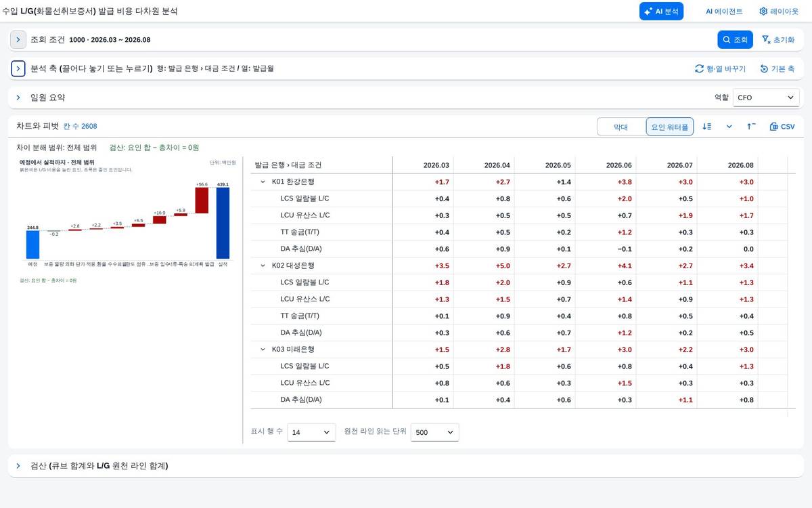The height and width of the screenshot is (508, 812).
Task: Collapse the K02 대성은행 row
Action: click(263, 266)
